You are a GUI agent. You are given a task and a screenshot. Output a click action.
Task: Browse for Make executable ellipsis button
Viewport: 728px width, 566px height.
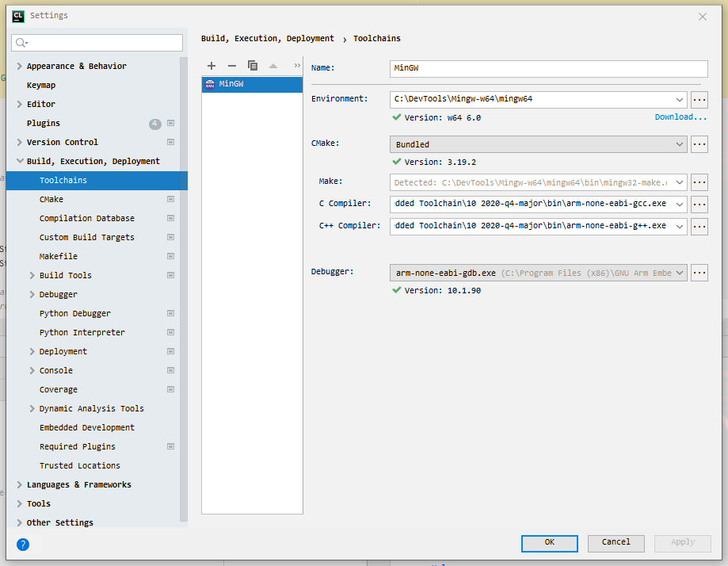coord(699,182)
